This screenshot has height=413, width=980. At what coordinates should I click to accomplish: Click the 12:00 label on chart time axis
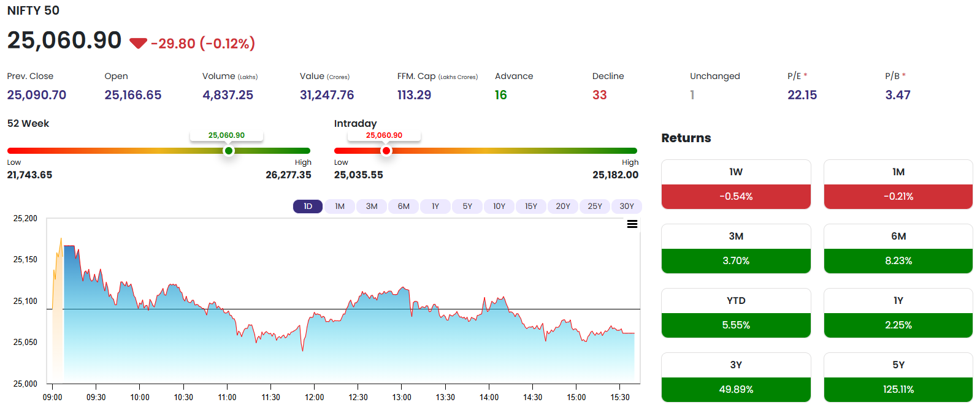coord(315,397)
